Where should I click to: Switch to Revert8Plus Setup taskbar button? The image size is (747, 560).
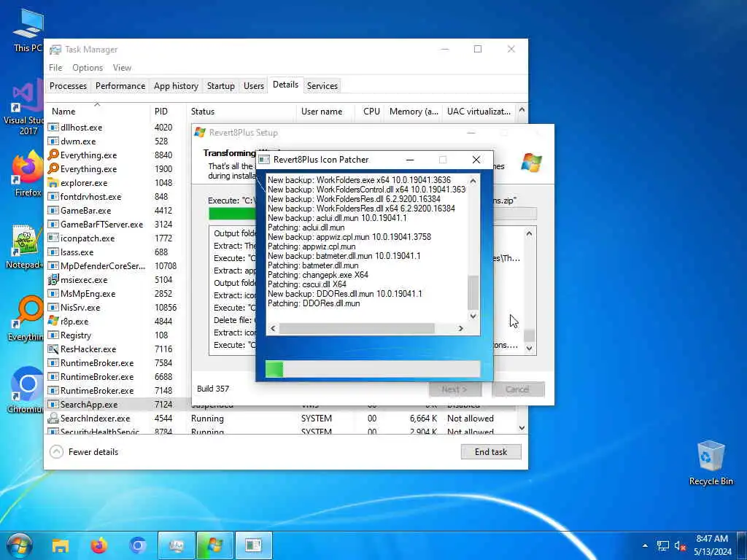pyautogui.click(x=215, y=545)
